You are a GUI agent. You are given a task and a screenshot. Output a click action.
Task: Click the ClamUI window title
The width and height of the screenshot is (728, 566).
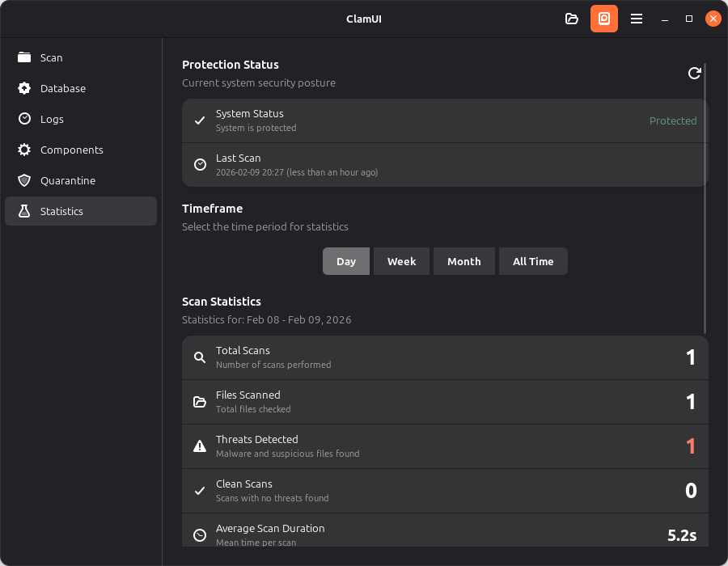[x=364, y=19]
